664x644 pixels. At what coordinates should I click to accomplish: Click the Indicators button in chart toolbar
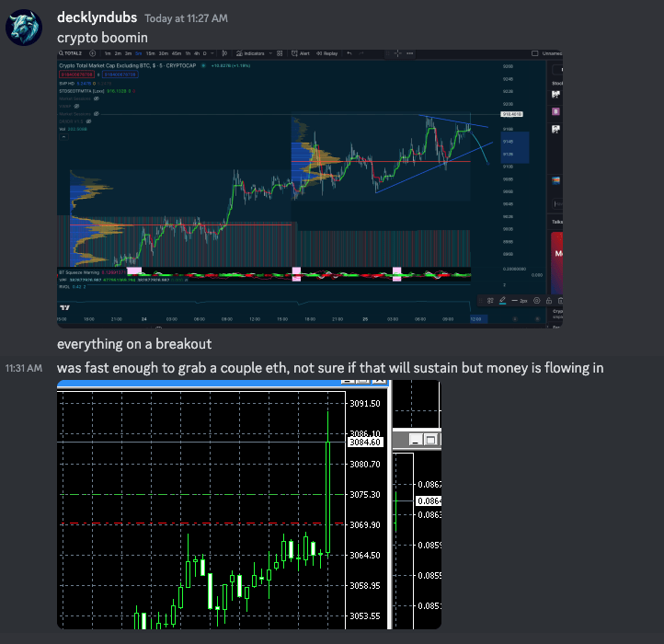tap(252, 54)
